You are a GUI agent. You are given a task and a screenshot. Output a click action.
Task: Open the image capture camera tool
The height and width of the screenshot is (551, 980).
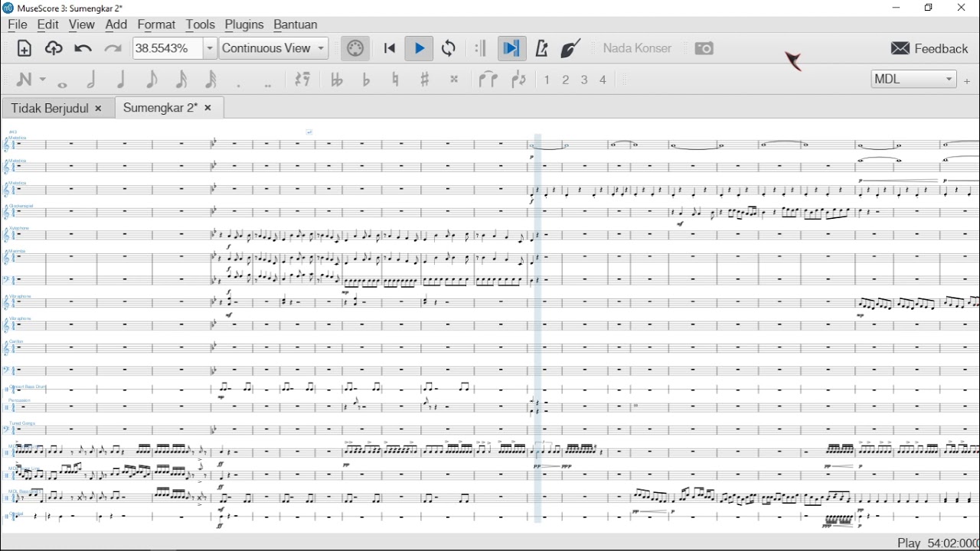coord(704,49)
